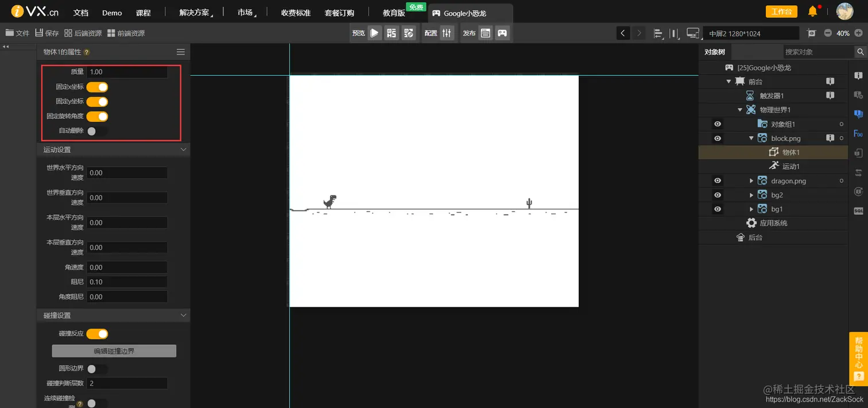Click the object tree search magnifier
Viewport: 868px width, 408px height.
(861, 52)
